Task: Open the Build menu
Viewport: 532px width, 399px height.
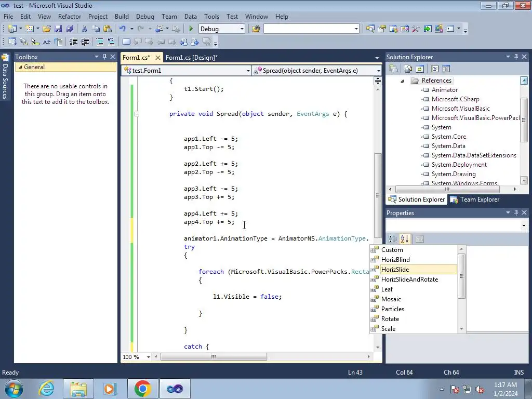Action: 122,16
